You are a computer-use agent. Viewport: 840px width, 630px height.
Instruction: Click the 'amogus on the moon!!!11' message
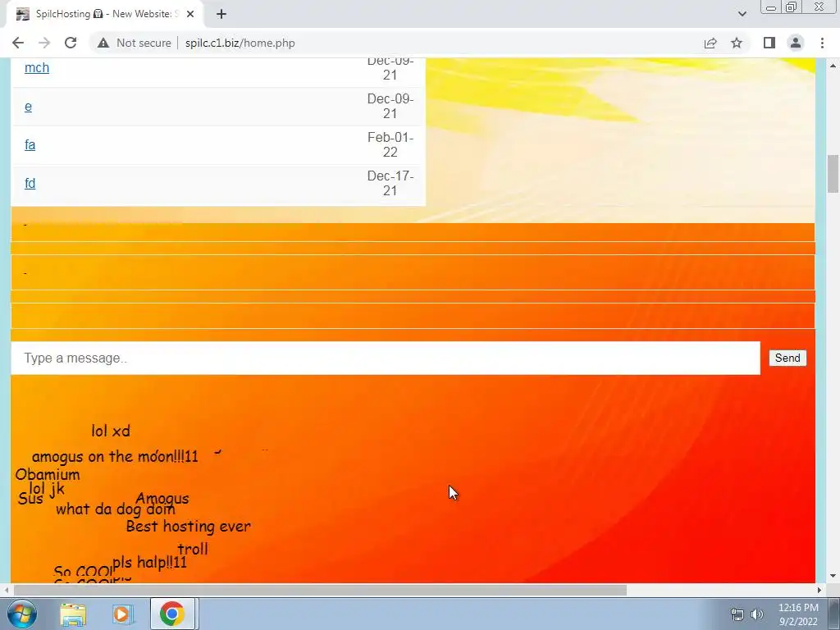click(115, 456)
